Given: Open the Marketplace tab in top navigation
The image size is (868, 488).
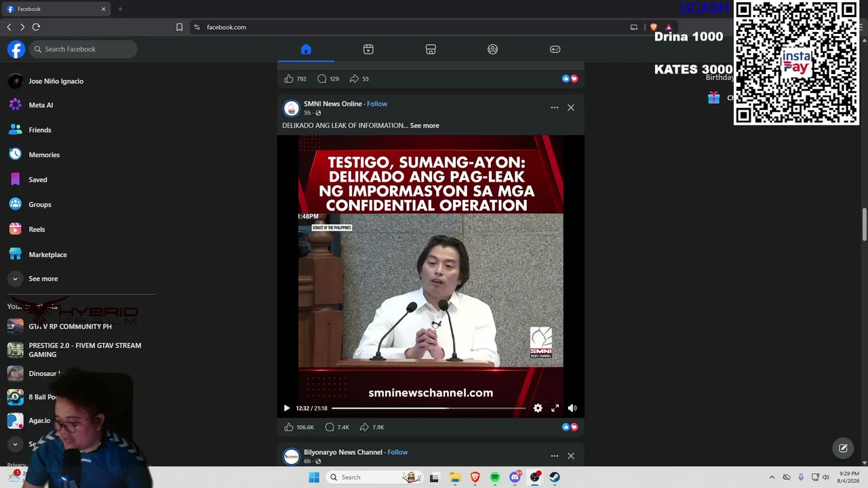Looking at the screenshot, I should 431,49.
